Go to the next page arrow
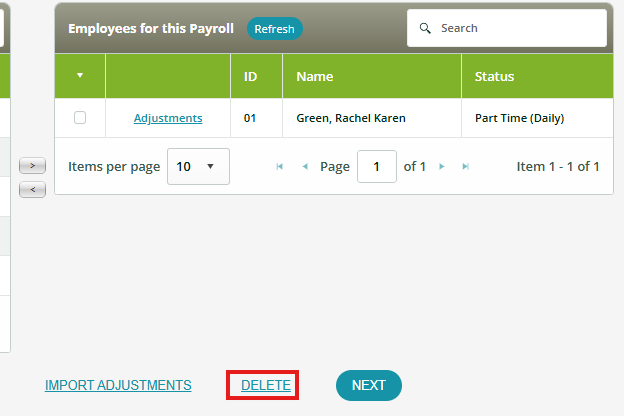Viewport: 624px width, 416px height. coord(441,167)
